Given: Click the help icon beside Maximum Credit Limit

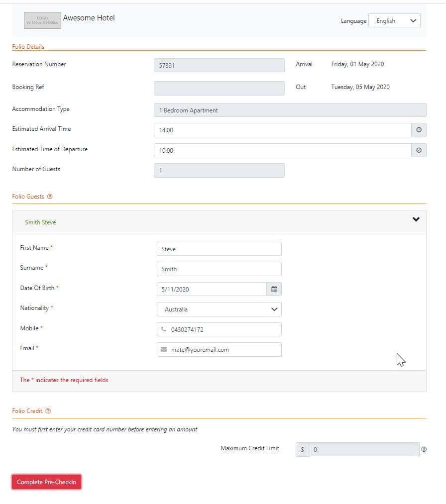Looking at the screenshot, I should 424,449.
